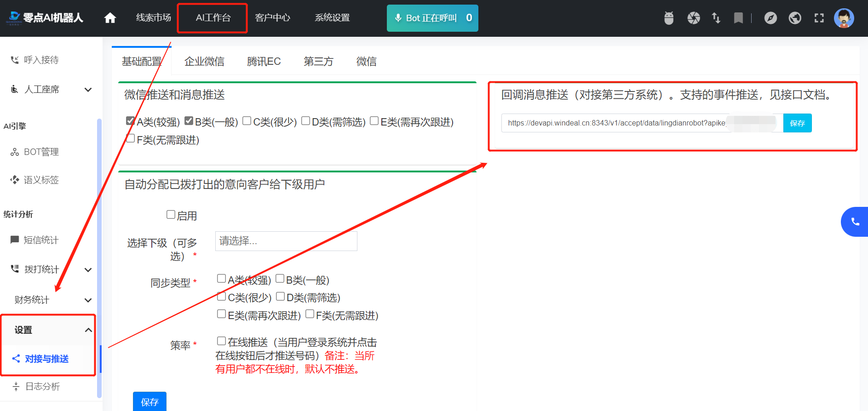
Task: Open the 选择下级 请选择 dropdown
Action: click(286, 241)
